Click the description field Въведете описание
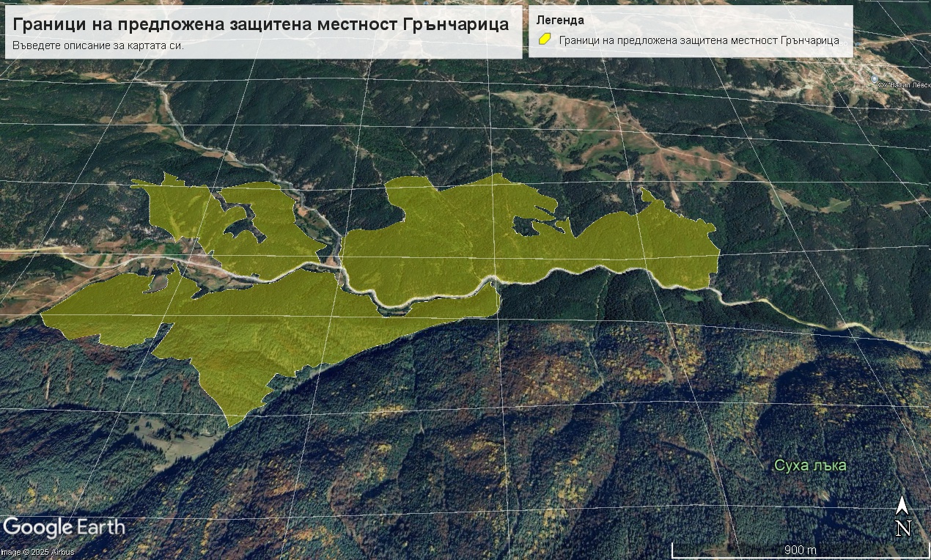931x560 pixels. 97,45
